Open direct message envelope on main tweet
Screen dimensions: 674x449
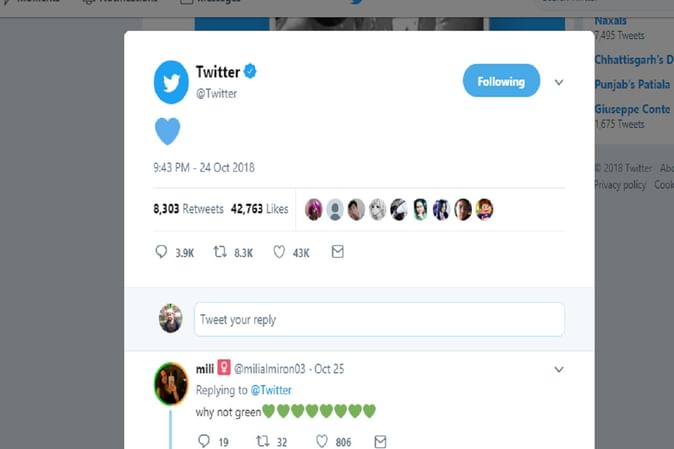click(x=337, y=253)
